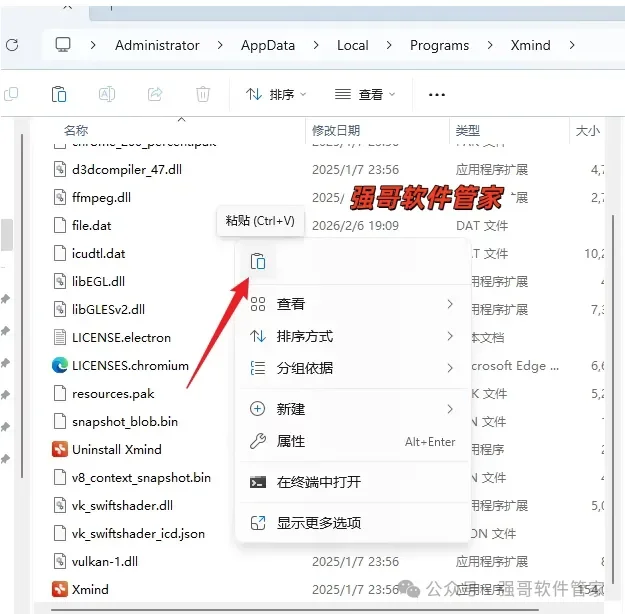Select 显示更多选项 menu entry
625x614 pixels.
point(352,523)
